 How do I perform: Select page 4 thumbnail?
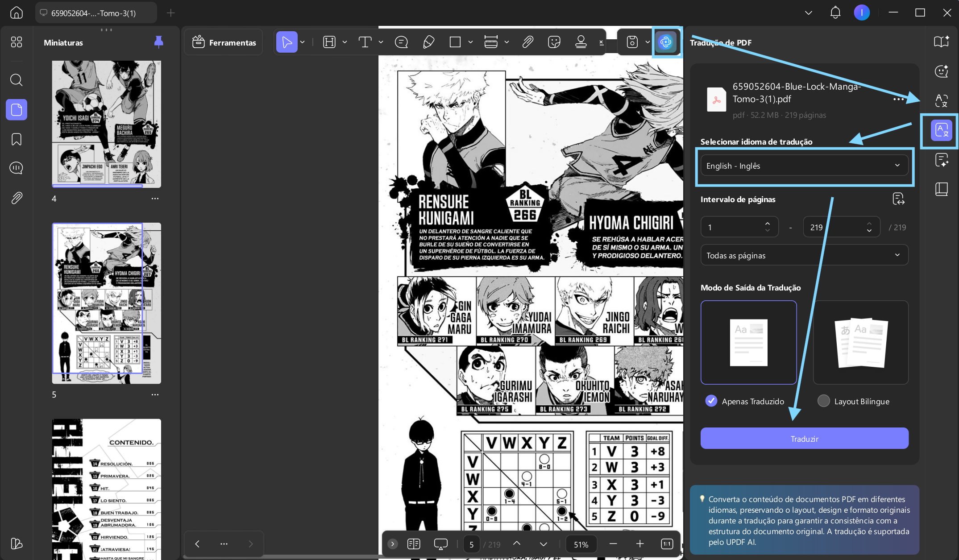coord(107,124)
